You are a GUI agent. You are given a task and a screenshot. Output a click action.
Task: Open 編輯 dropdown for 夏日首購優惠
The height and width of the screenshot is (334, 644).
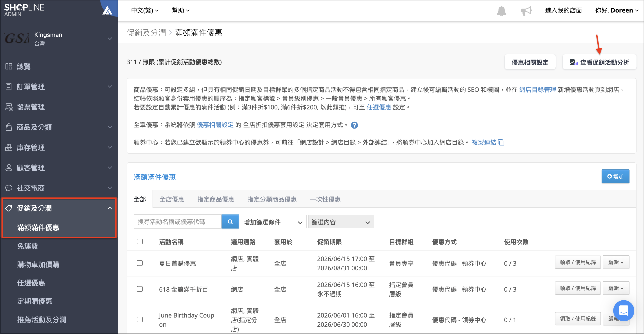616,262
